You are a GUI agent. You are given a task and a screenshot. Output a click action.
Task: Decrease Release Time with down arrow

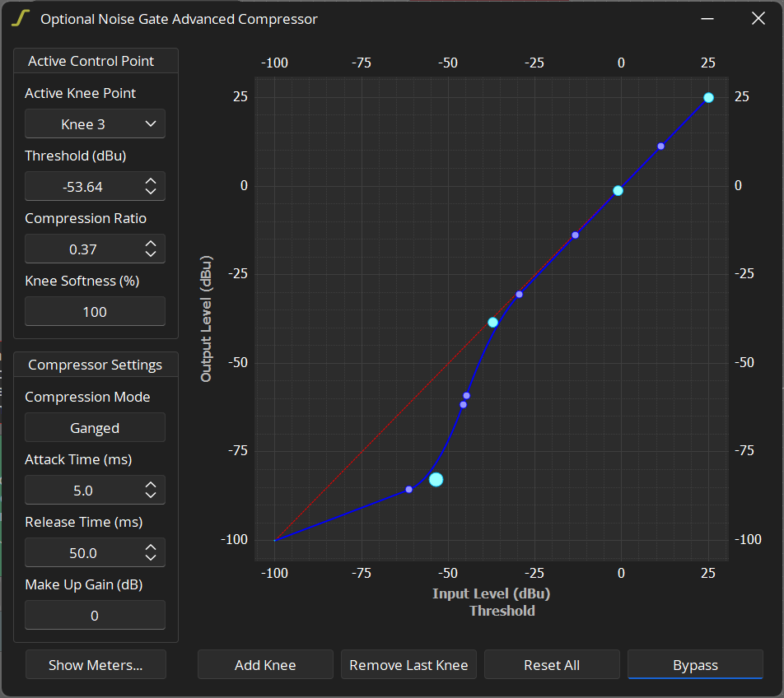(x=150, y=558)
